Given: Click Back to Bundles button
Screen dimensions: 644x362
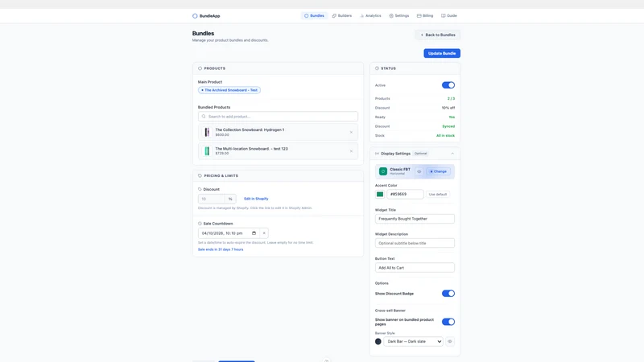Looking at the screenshot, I should (437, 35).
